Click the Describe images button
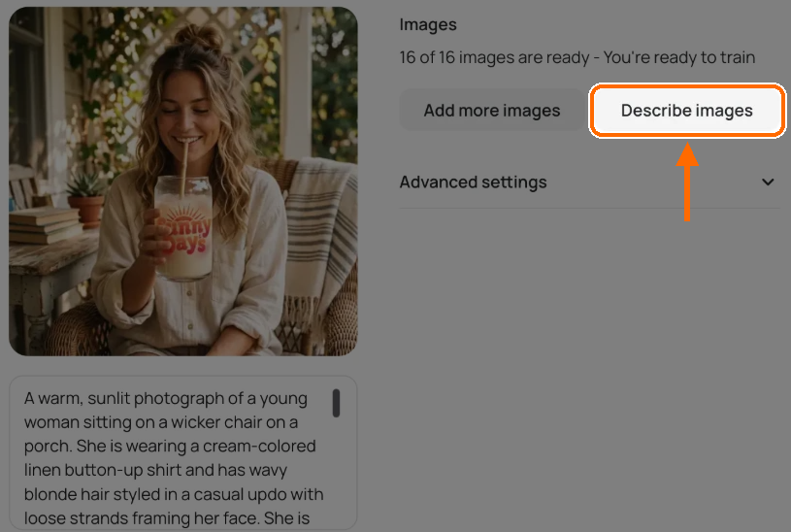 coord(686,111)
